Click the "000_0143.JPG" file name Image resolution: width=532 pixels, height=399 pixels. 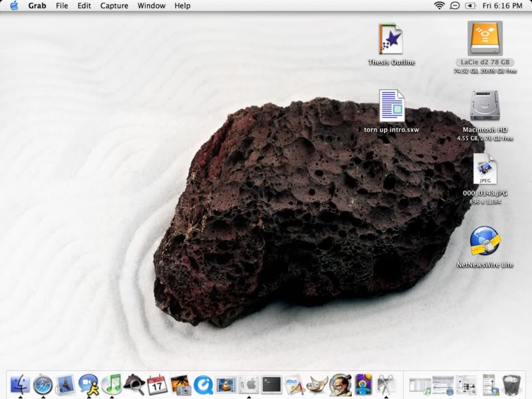(x=485, y=193)
